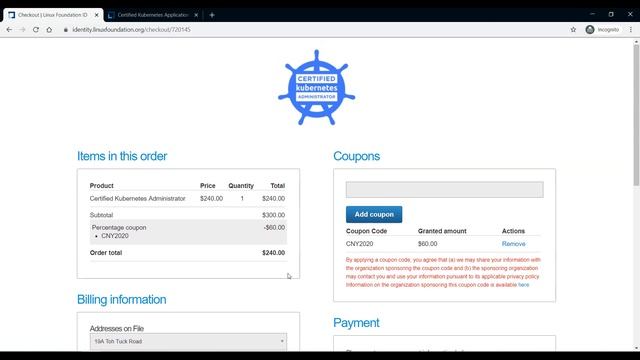Click the address bar URL
Viewport: 640px width, 360px height.
click(x=131, y=30)
